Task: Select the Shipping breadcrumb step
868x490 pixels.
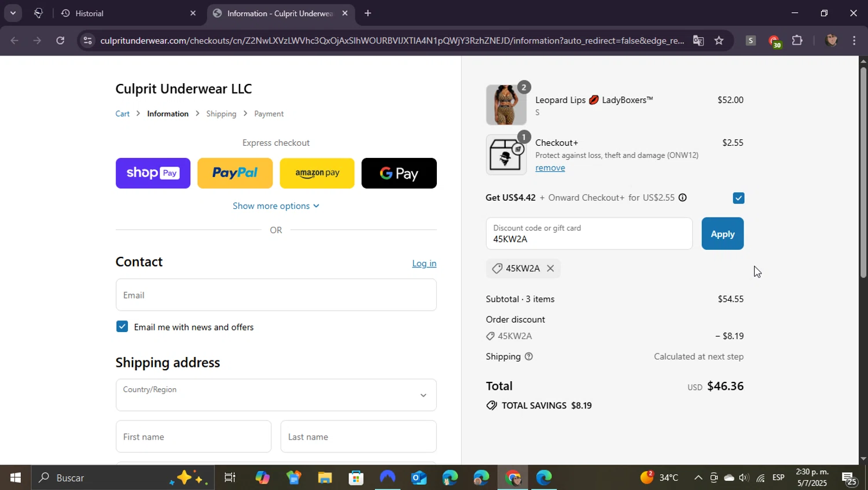Action: pyautogui.click(x=221, y=114)
